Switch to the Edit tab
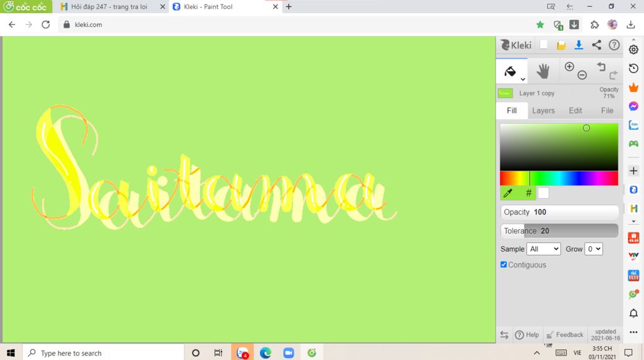644x360 pixels. [575, 111]
